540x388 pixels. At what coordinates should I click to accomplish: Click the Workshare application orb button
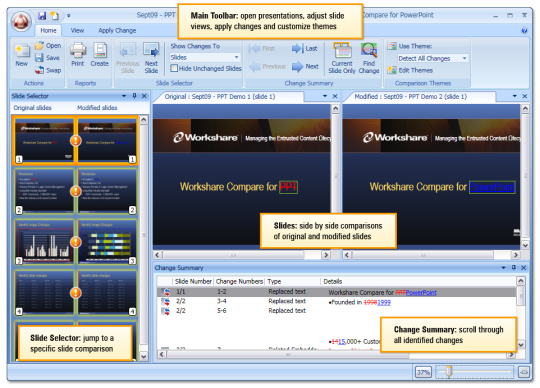[21, 21]
